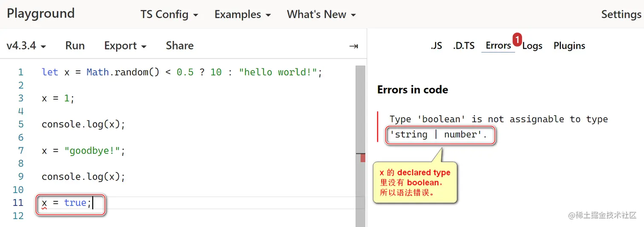Place cursor on line 1 'let x = Math.random()' code
Image resolution: width=644 pixels, height=227 pixels.
[x=182, y=72]
